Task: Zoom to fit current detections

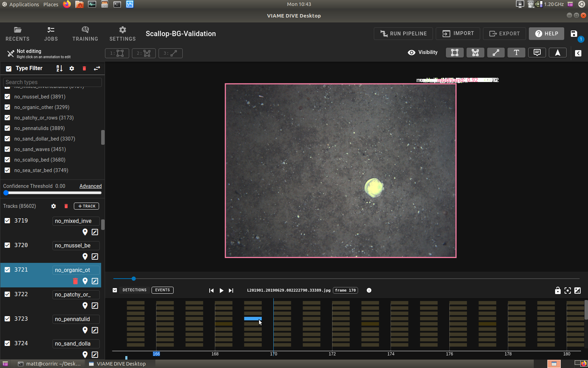Action: [x=568, y=290]
